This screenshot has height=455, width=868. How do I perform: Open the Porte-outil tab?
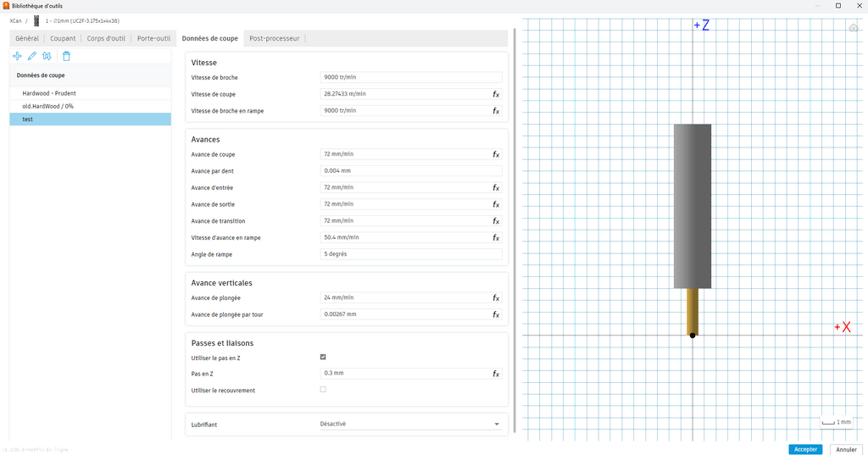pyautogui.click(x=154, y=38)
